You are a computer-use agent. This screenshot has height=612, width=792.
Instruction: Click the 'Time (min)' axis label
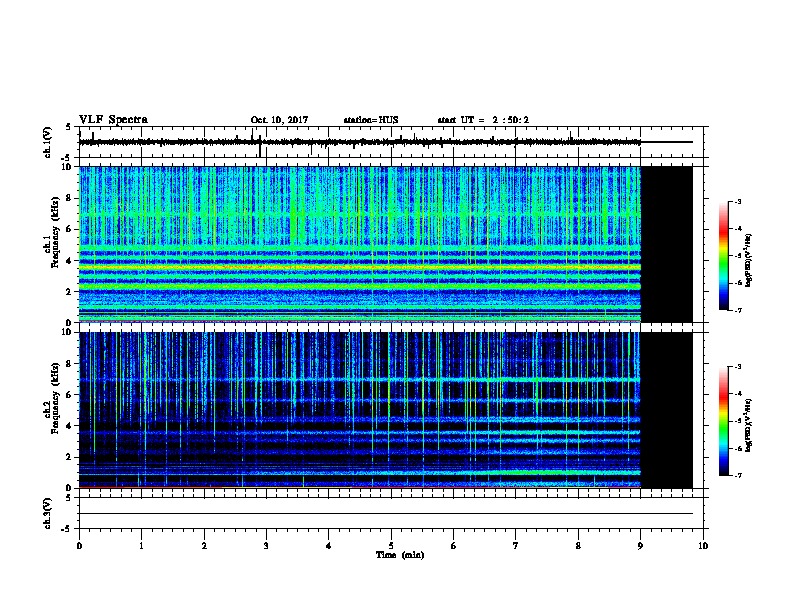(400, 555)
